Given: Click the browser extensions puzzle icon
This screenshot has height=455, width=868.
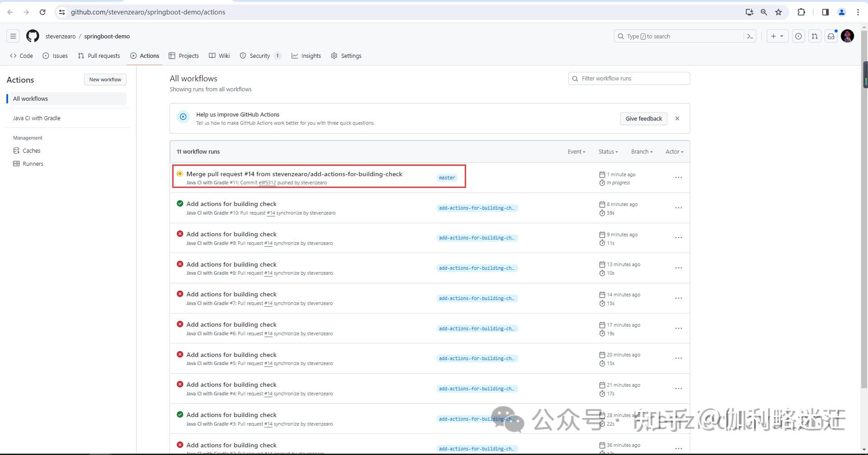Looking at the screenshot, I should tap(802, 12).
